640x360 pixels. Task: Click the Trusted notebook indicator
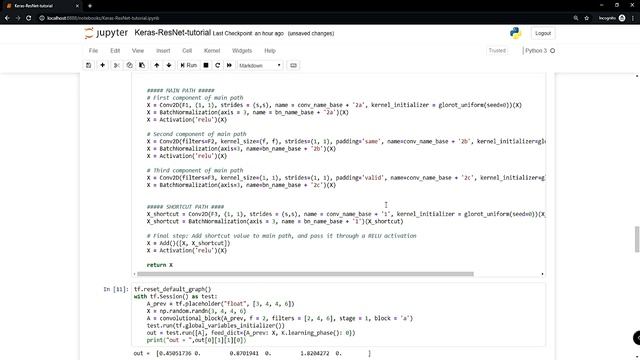pyautogui.click(x=497, y=51)
